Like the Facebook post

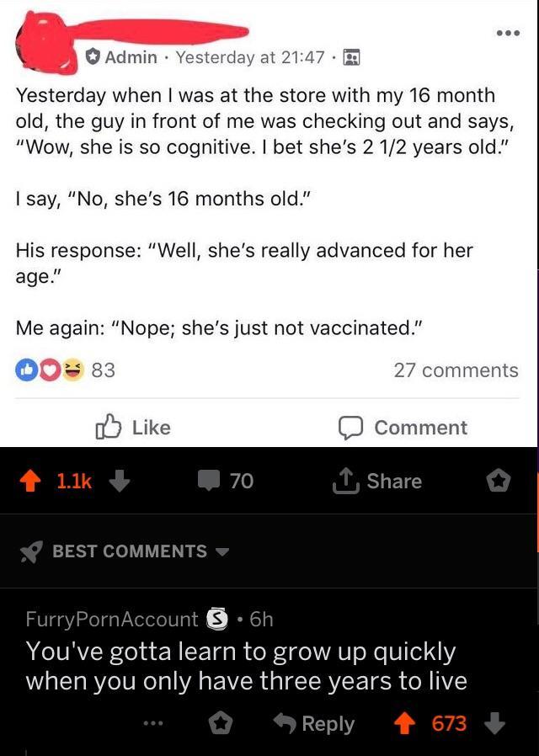click(x=133, y=428)
